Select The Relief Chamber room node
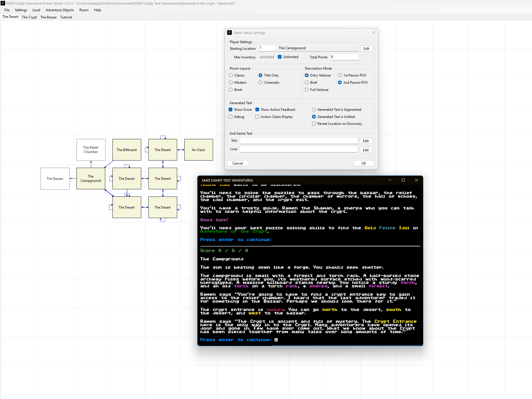This screenshot has width=532, height=399. [x=91, y=150]
